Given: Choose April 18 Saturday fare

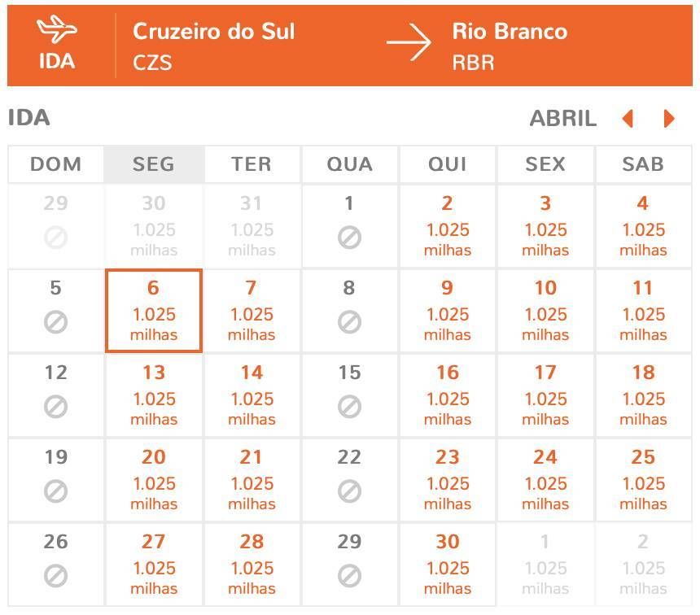Looking at the screenshot, I should pyautogui.click(x=643, y=395).
